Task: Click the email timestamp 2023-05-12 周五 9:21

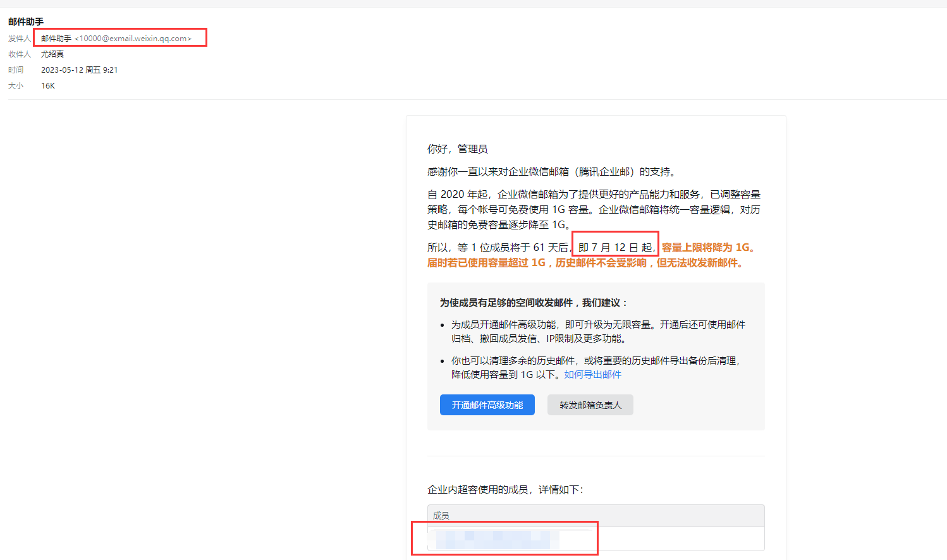Action: [x=79, y=70]
